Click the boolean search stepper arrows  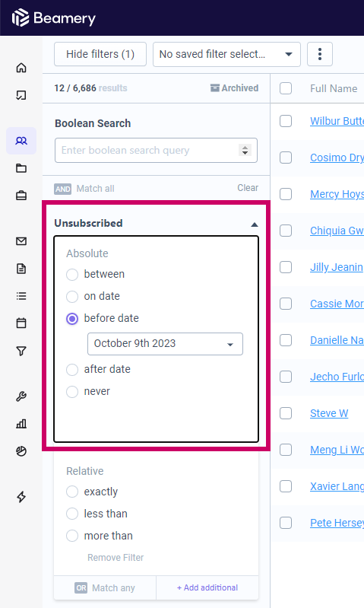point(245,150)
